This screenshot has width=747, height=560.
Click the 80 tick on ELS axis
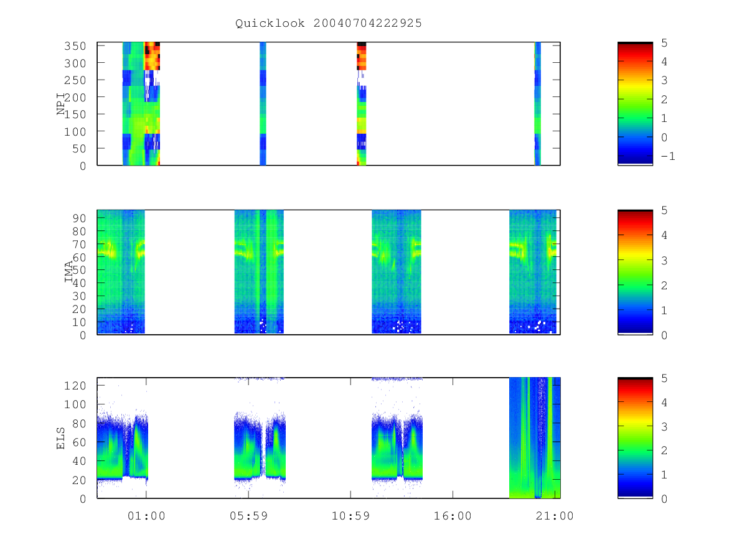[x=80, y=423]
